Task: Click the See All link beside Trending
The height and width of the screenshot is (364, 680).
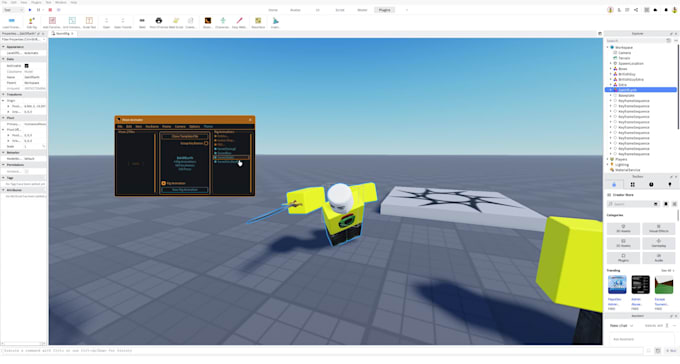Action: pos(667,271)
